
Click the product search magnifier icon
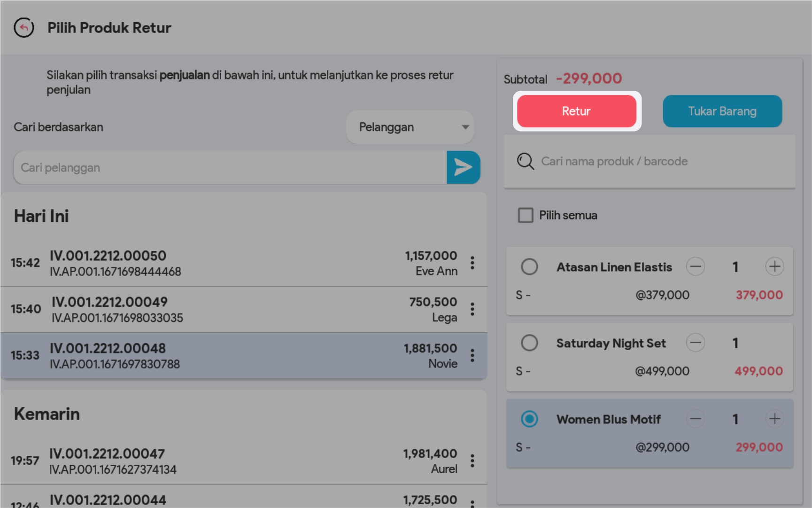(525, 161)
